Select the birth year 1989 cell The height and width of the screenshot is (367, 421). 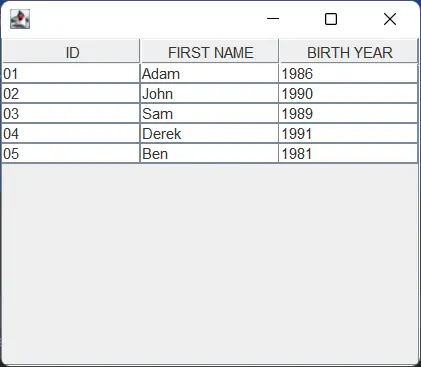(348, 114)
